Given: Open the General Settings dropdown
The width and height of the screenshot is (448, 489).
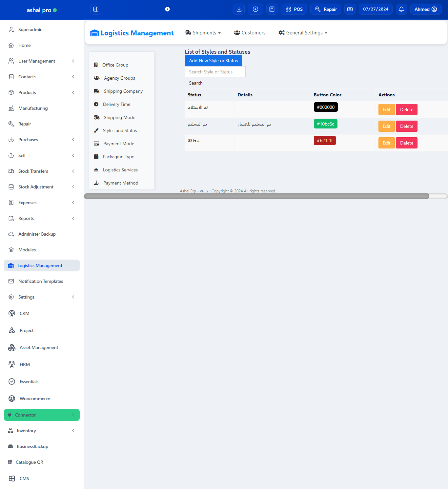Looking at the screenshot, I should pyautogui.click(x=303, y=33).
